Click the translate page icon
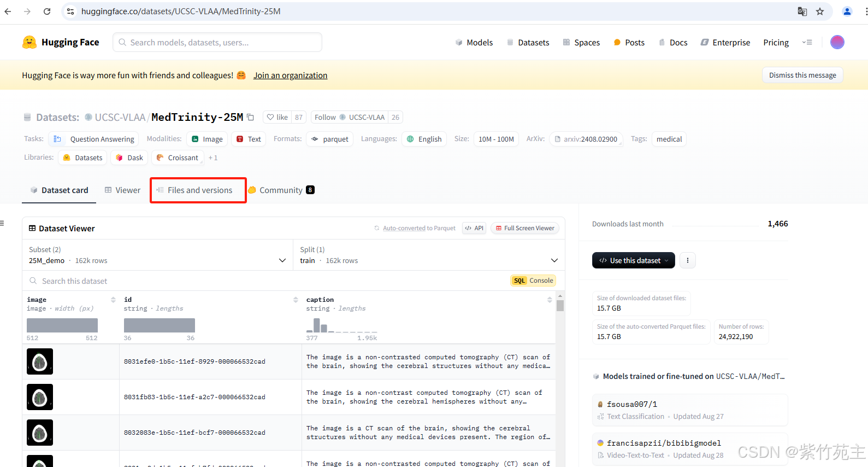 802,11
